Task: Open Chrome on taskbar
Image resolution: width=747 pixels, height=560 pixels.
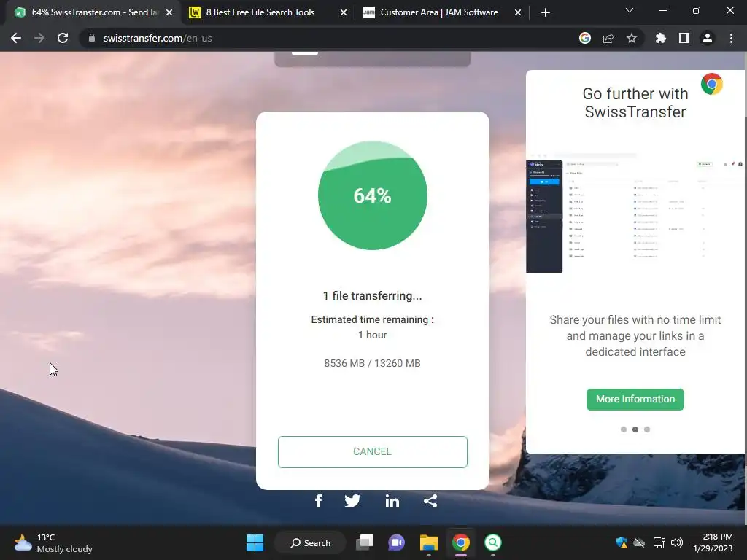Action: click(x=461, y=542)
